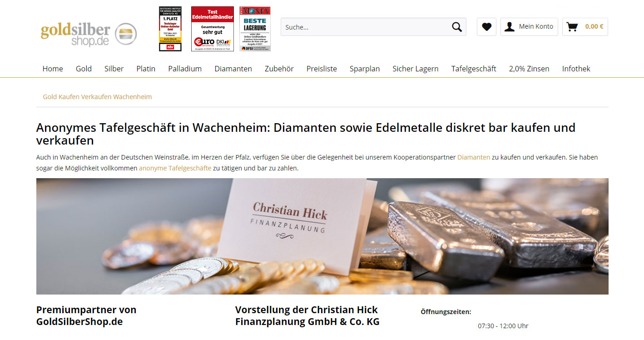Open the Focus Money Beste Lagerung badge
The width and height of the screenshot is (644, 340).
(255, 29)
